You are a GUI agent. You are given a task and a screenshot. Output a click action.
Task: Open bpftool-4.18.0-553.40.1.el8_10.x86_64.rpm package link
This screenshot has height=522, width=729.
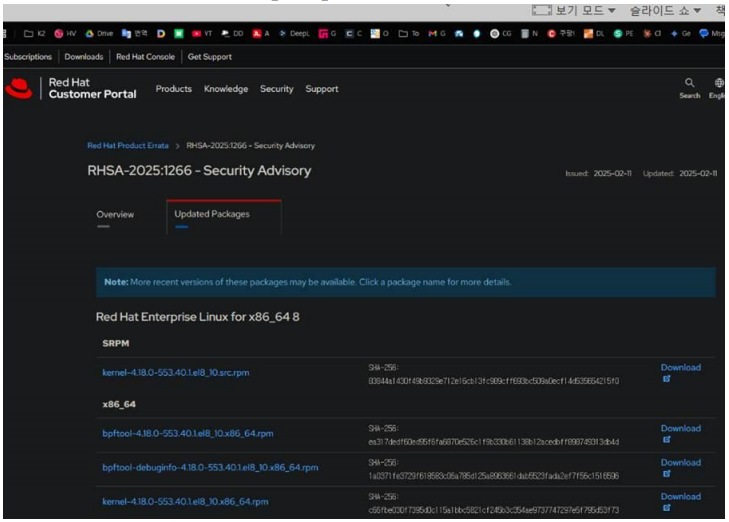click(188, 433)
